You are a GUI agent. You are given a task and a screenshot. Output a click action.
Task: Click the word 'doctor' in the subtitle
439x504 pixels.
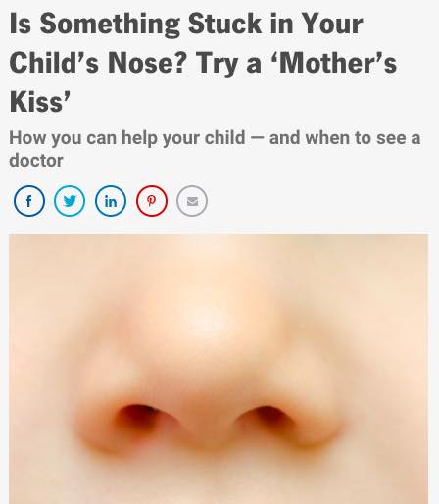[36, 161]
